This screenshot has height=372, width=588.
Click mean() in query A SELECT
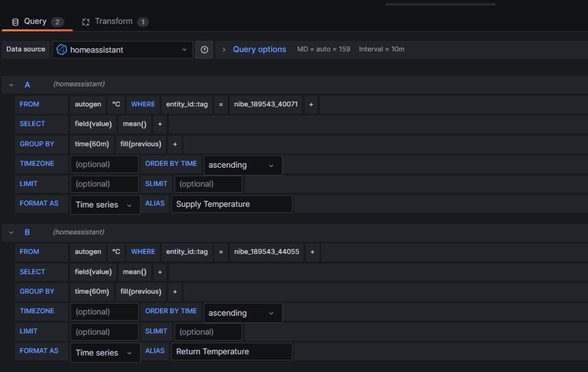[135, 124]
